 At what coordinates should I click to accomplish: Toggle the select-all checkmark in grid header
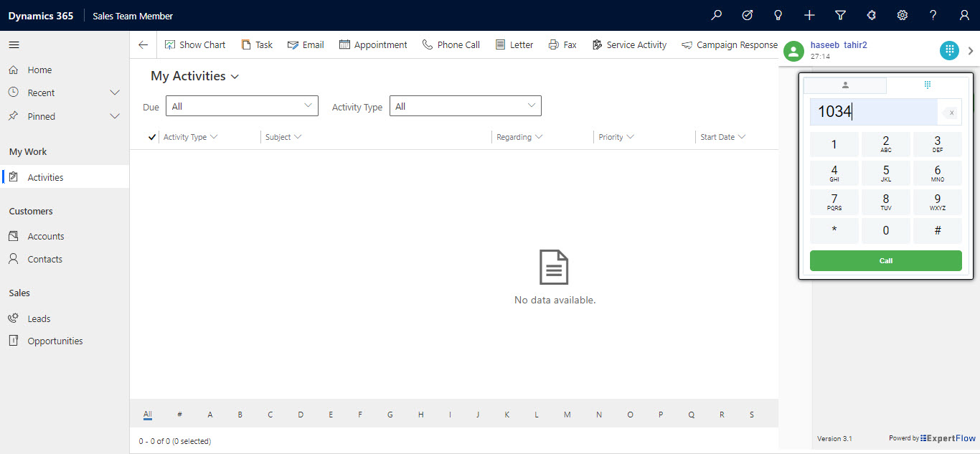151,137
